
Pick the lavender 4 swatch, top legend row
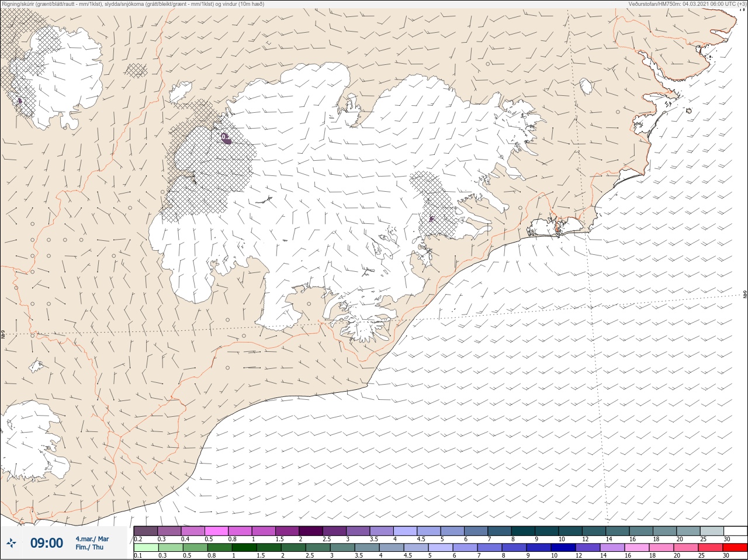click(405, 531)
